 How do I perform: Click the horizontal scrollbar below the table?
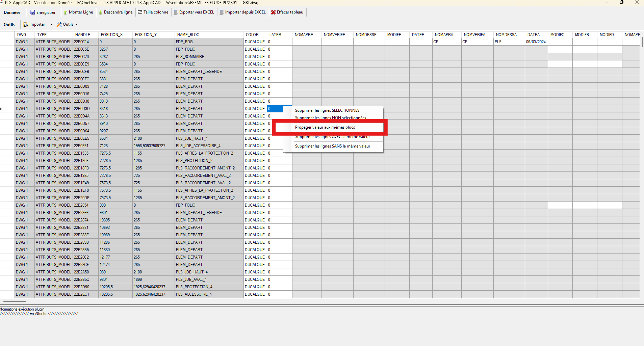[15, 301]
